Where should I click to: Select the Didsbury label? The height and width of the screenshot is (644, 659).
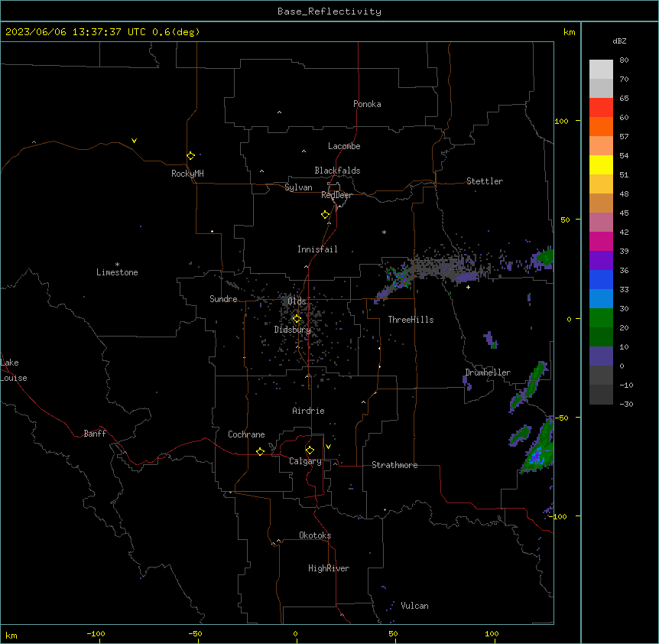293,330
